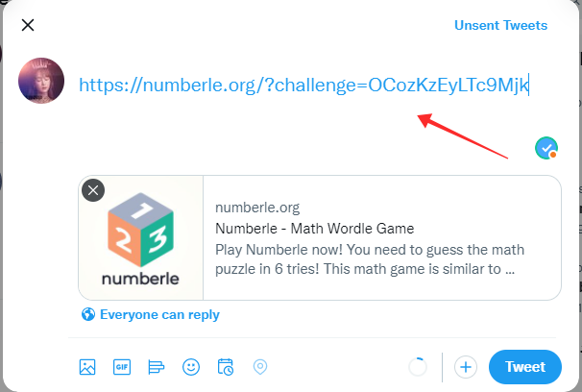Tag a location with the pin icon
This screenshot has width=582, height=392.
pos(259,366)
